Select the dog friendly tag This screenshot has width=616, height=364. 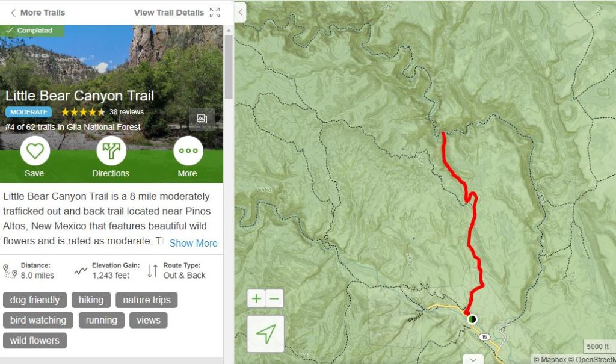click(x=35, y=300)
